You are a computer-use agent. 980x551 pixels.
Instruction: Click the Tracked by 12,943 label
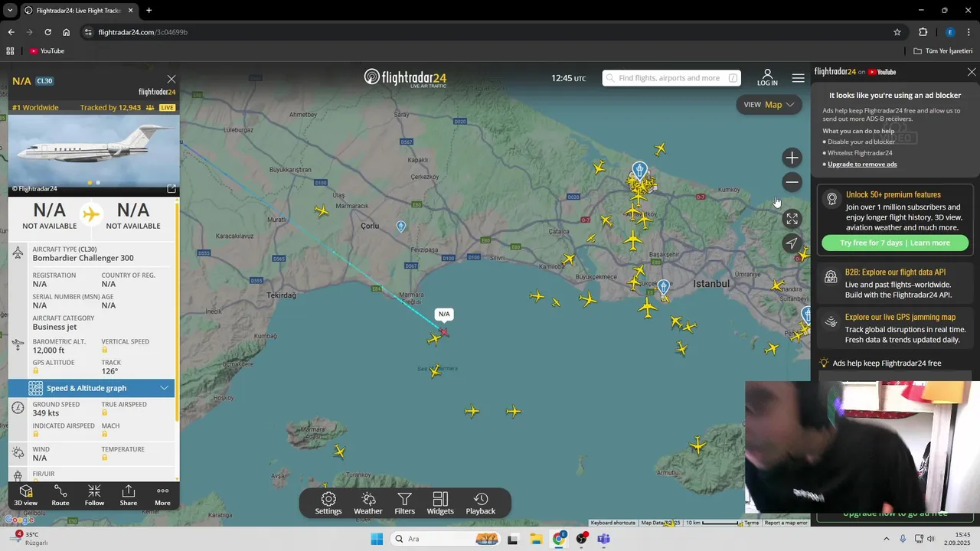(110, 107)
